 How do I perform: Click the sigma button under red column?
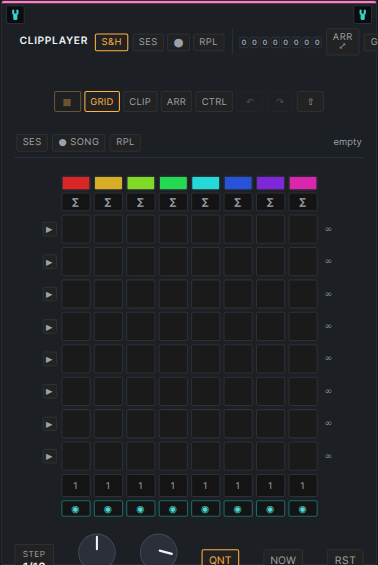click(76, 202)
